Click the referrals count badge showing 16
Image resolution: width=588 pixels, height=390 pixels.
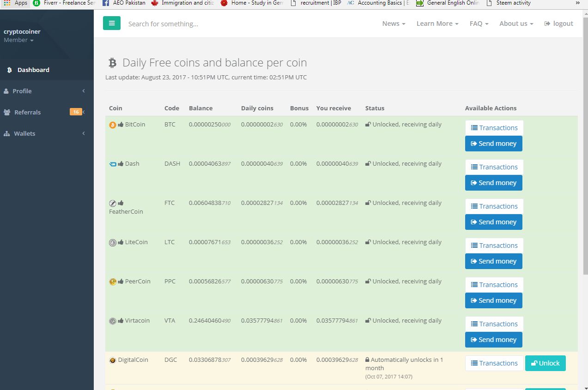point(76,112)
